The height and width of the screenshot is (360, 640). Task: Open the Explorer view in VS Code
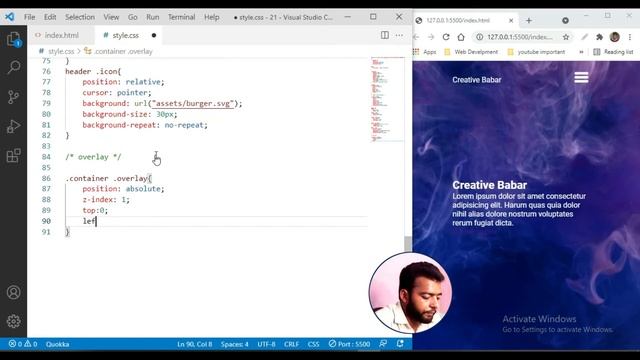(13, 40)
